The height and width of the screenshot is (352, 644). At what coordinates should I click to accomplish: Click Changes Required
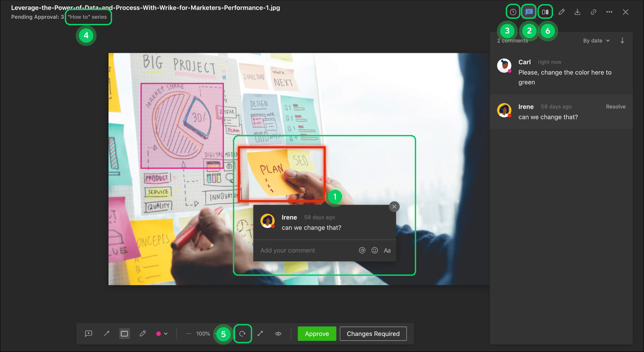coord(373,334)
